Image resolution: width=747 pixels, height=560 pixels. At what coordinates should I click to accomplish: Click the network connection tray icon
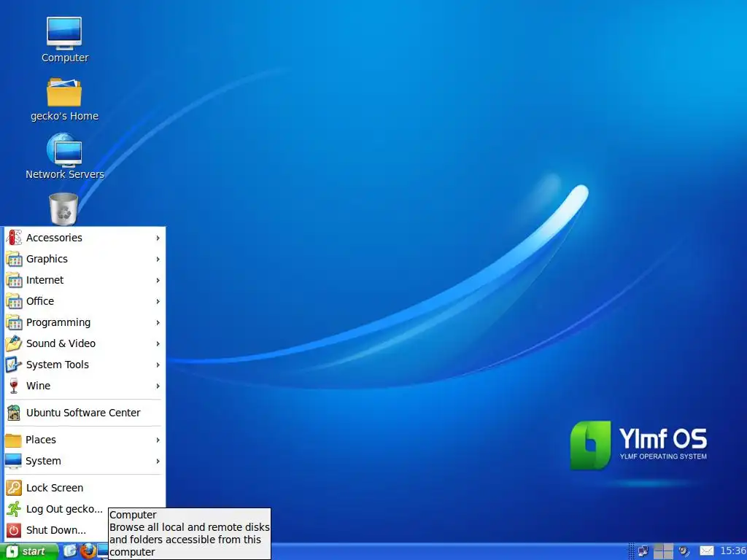[643, 551]
